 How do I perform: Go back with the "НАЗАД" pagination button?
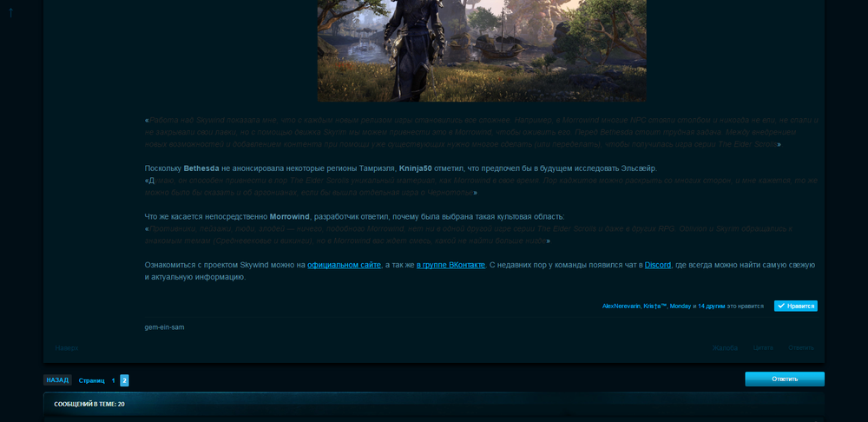(57, 380)
